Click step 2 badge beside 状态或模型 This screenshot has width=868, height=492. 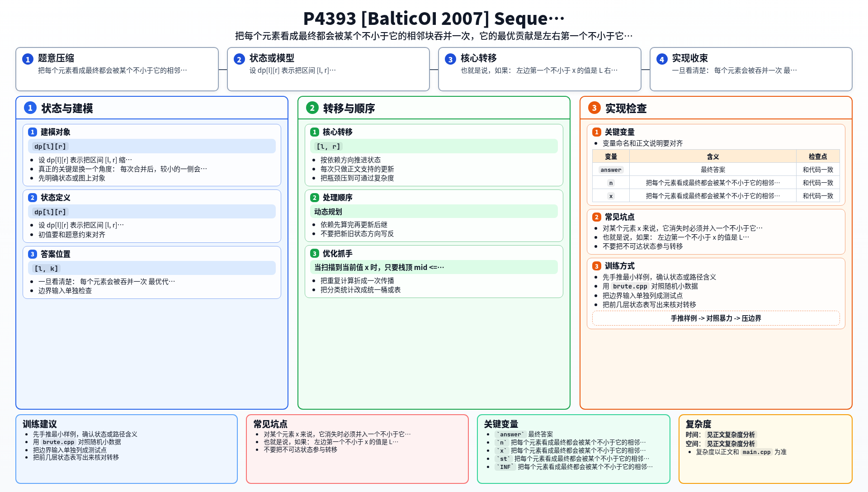click(239, 59)
